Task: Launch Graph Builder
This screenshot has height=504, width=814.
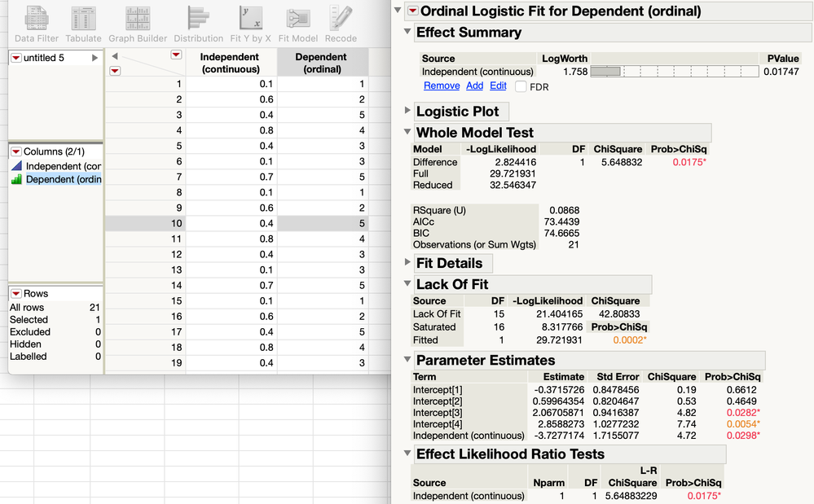Action: coord(138,25)
